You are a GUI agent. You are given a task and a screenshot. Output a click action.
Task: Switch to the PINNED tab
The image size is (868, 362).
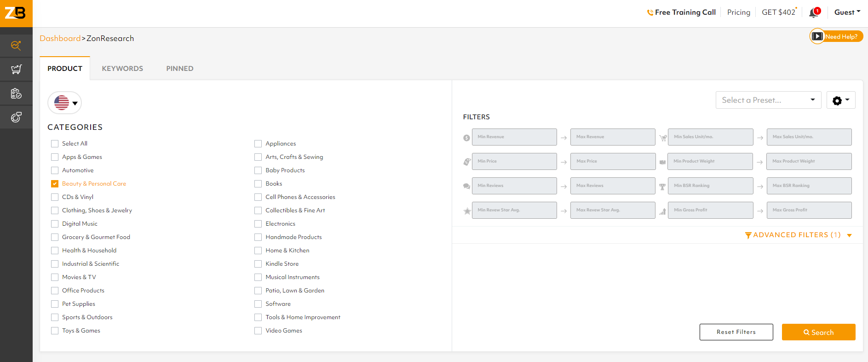(x=180, y=69)
